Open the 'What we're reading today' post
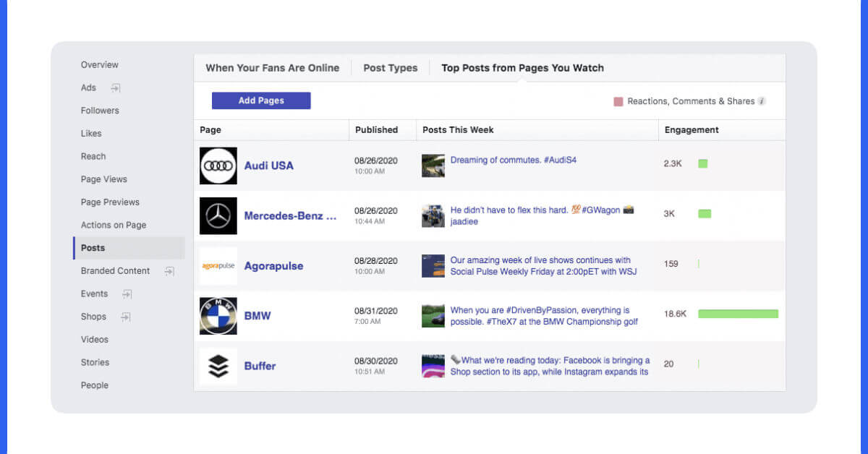The image size is (868, 454). (x=550, y=366)
